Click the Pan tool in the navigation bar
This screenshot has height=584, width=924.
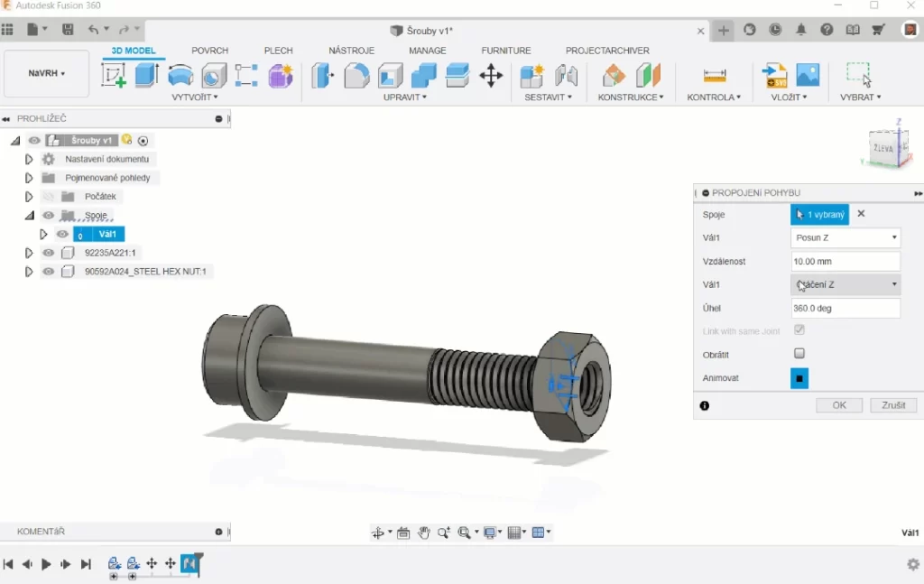(x=424, y=532)
